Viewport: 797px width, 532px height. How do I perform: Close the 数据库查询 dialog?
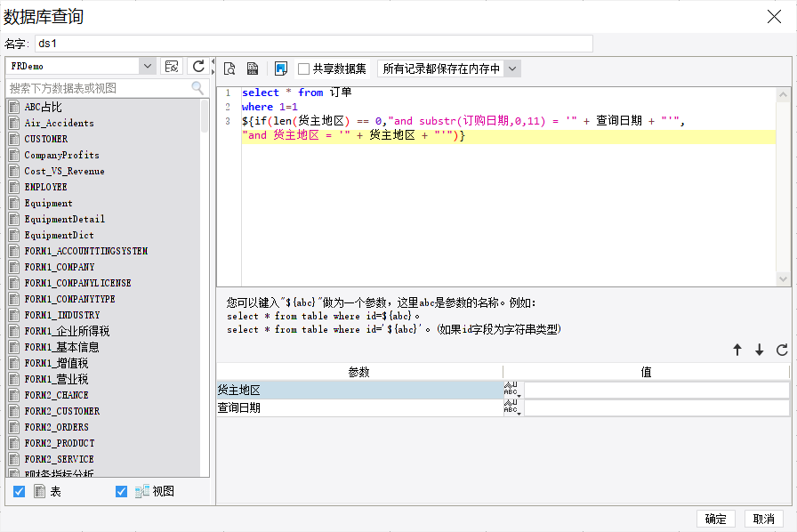pyautogui.click(x=774, y=17)
